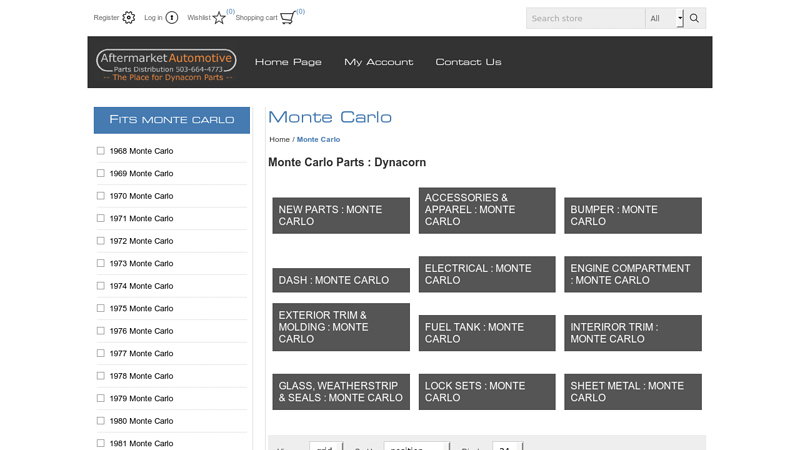
Task: Open New Parts : Monte Carlo category
Action: point(341,215)
